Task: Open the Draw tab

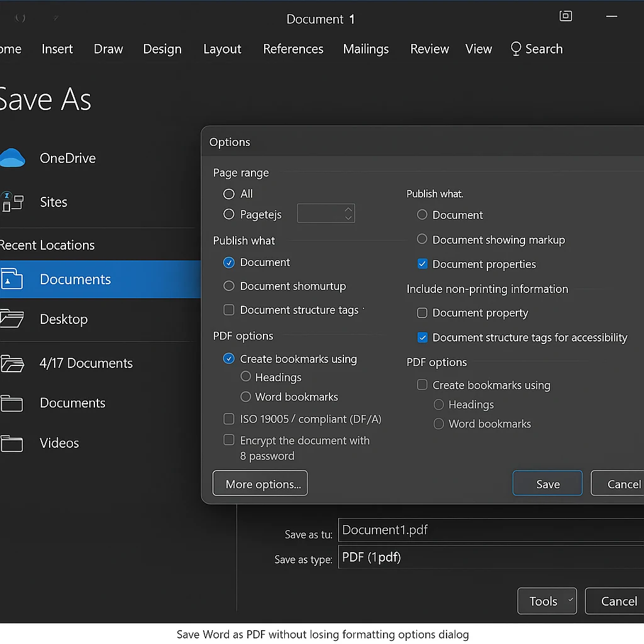Action: point(108,49)
